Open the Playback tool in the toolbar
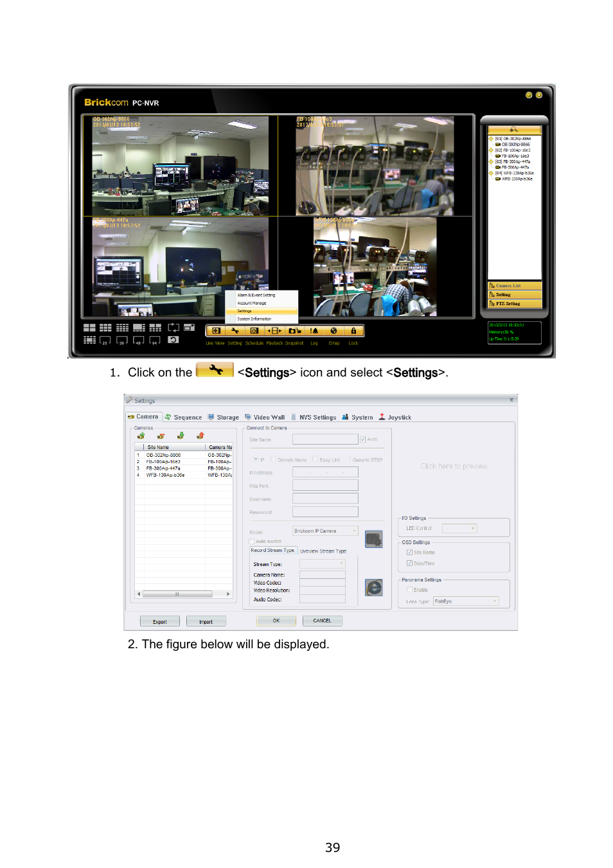The height and width of the screenshot is (868, 613). [x=274, y=331]
